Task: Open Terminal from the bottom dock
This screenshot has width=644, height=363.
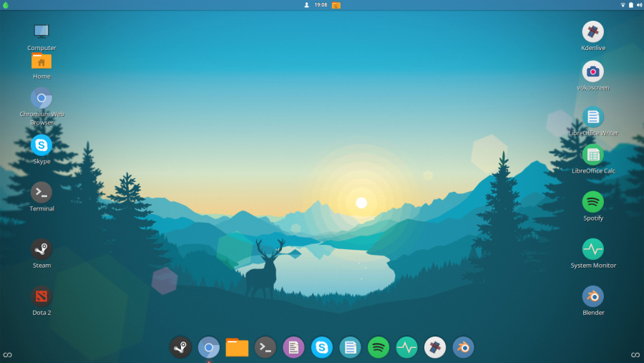Action: tap(265, 347)
